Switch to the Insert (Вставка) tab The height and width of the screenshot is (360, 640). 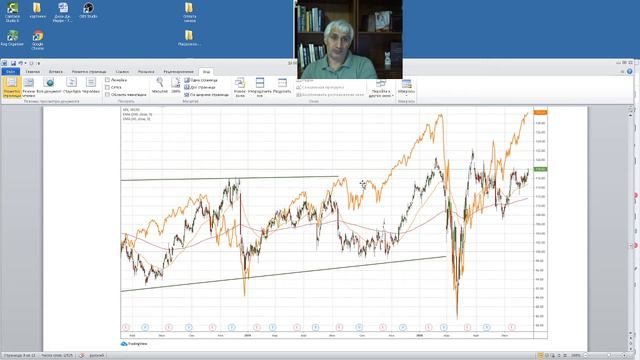tap(56, 72)
